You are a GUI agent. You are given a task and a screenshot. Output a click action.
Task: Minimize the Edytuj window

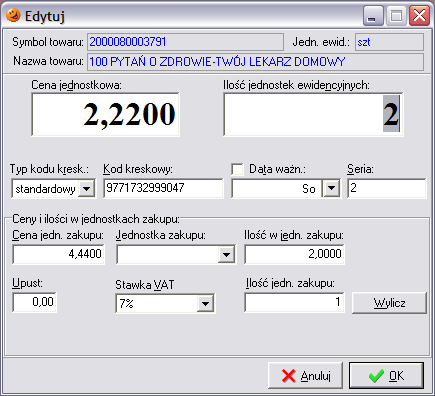tap(373, 16)
